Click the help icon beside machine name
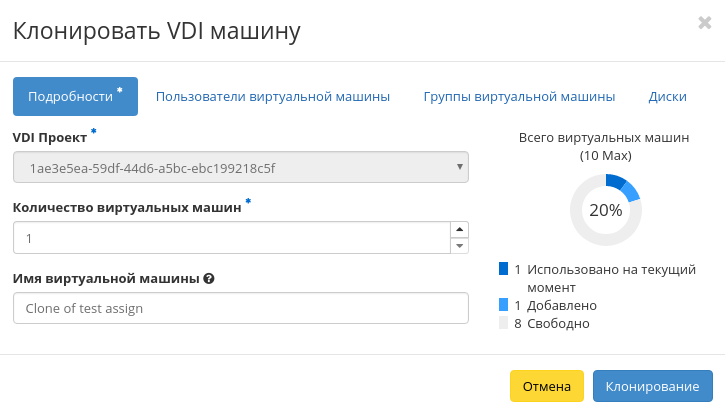This screenshot has height=413, width=725. (x=208, y=278)
